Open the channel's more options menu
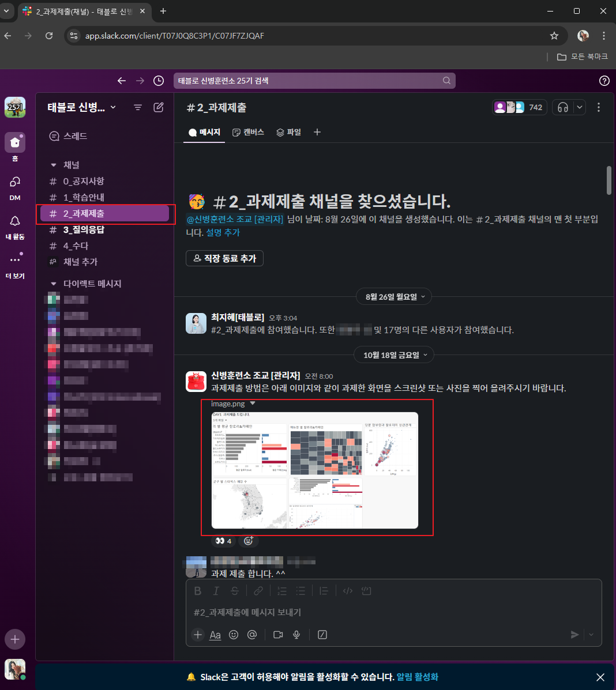 [x=598, y=107]
